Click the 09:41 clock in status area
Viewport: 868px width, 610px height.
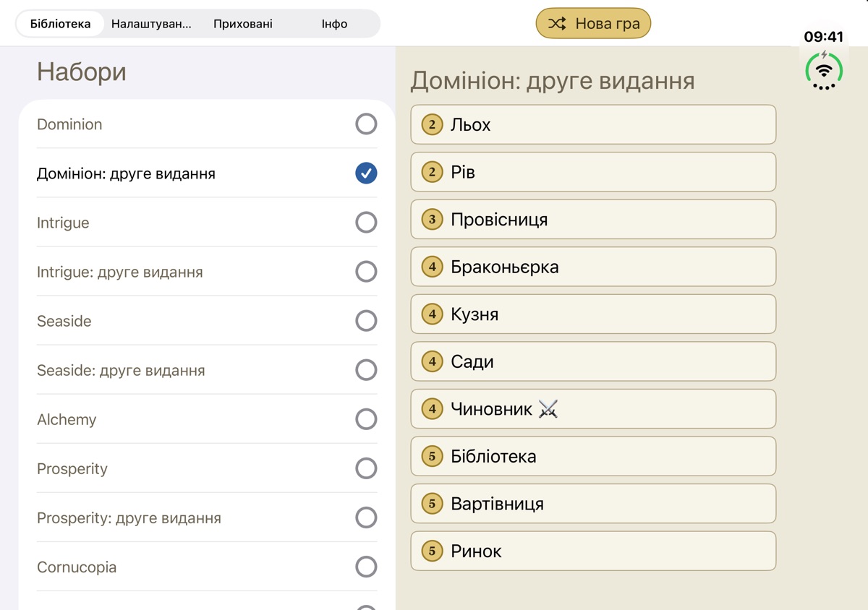coord(824,37)
